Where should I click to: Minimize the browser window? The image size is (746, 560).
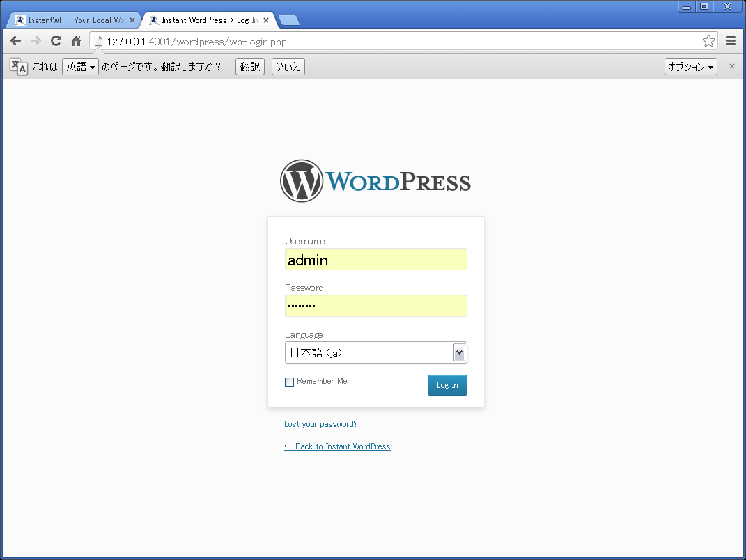point(687,7)
